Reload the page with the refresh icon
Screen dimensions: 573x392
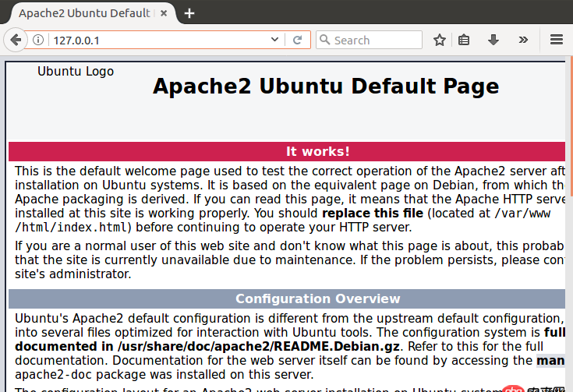pos(298,40)
